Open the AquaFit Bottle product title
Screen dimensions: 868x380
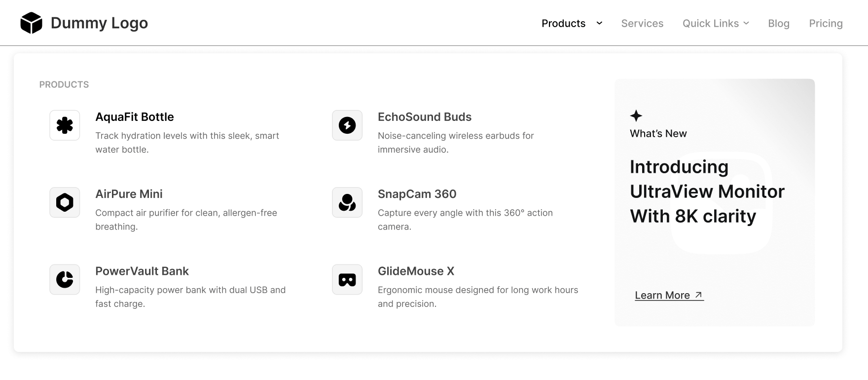tap(134, 117)
